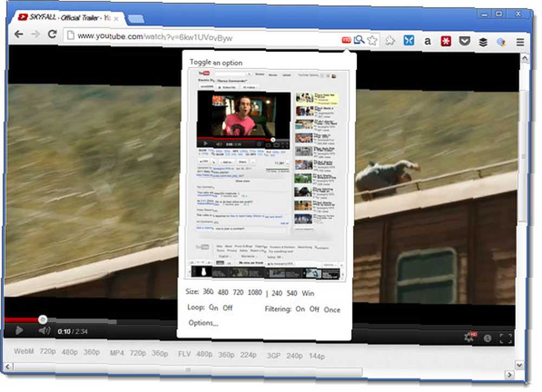Click the round watch later icon in player
This screenshot has height=392, width=542.
point(487,338)
